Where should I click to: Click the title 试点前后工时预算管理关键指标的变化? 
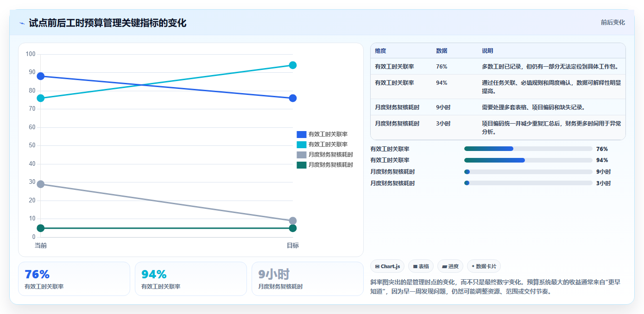[107, 23]
